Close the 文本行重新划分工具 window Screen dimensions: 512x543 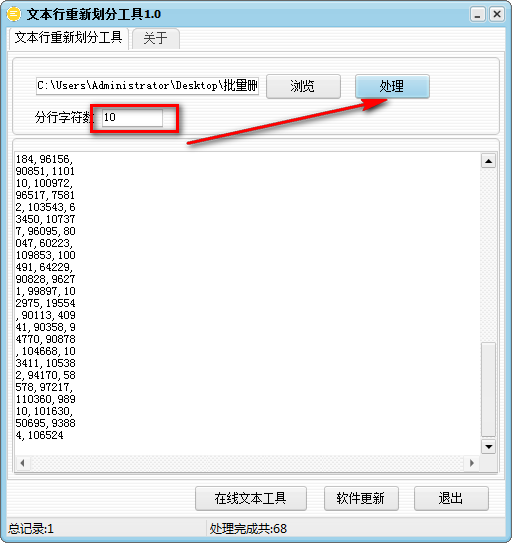coord(497,15)
